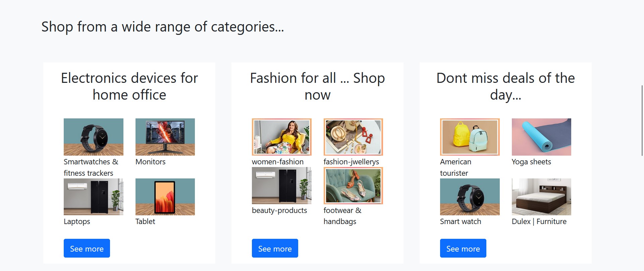Click the Monitors text label
The height and width of the screenshot is (271, 644).
tap(151, 162)
